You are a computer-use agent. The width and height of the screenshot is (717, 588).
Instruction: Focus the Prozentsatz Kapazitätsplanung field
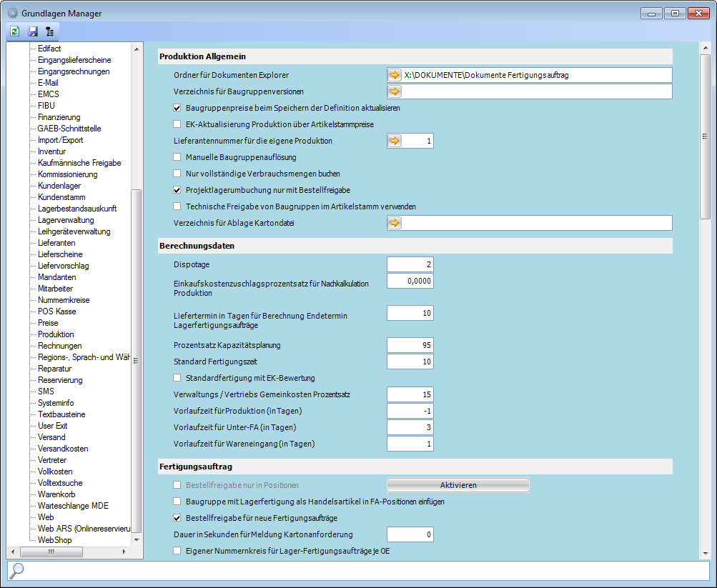tap(410, 345)
